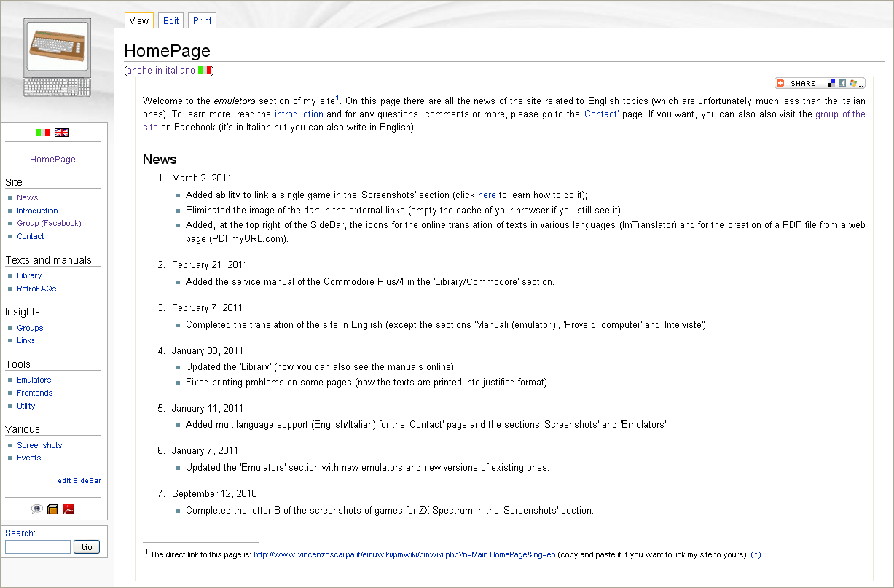This screenshot has height=588, width=894.
Task: Create a PDF with the red Adobe icon
Action: point(68,509)
